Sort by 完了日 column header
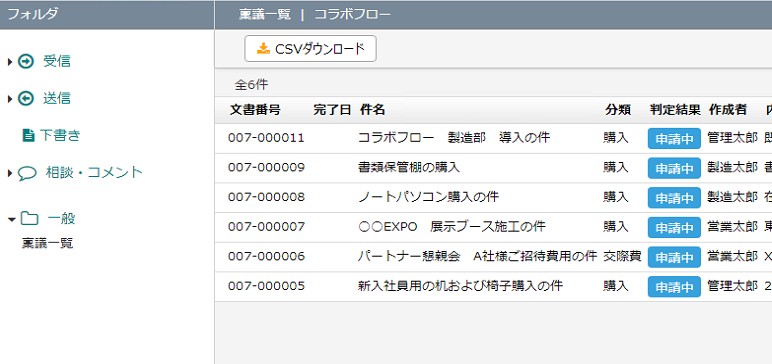The image size is (772, 364). click(332, 110)
